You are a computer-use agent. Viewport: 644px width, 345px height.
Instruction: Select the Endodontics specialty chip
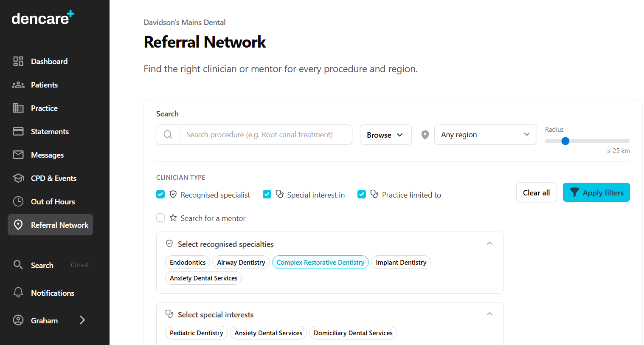187,262
